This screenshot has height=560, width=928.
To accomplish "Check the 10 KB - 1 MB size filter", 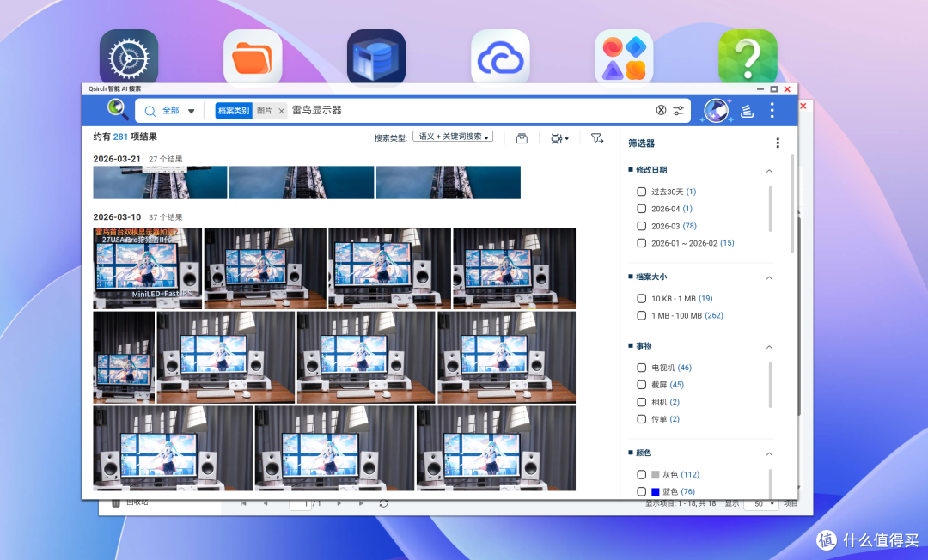I will tap(641, 299).
